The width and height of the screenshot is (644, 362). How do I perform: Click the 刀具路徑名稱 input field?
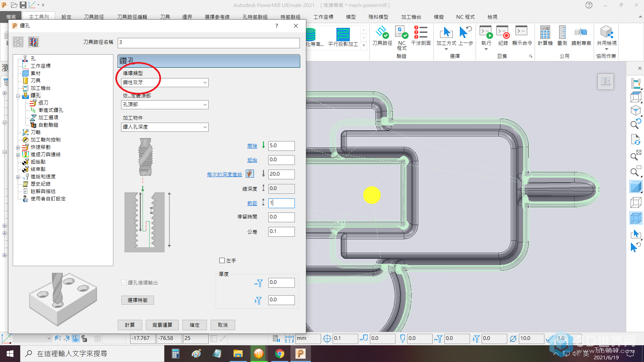click(209, 43)
